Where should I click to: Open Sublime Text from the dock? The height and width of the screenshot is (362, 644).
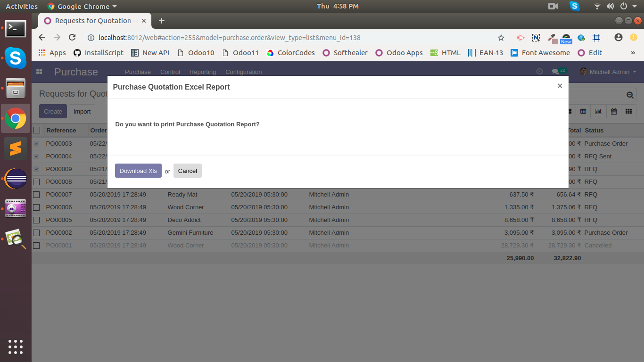[x=16, y=149]
